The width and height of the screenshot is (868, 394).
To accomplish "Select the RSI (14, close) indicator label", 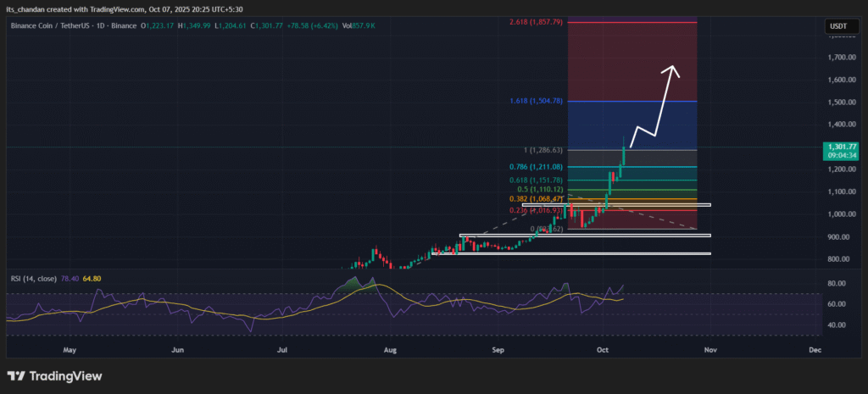I will tap(37, 275).
